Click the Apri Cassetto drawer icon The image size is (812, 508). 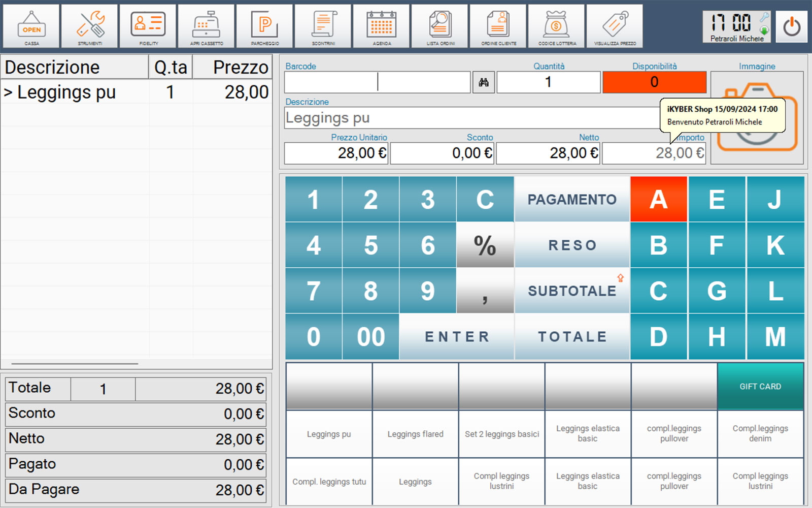click(207, 26)
